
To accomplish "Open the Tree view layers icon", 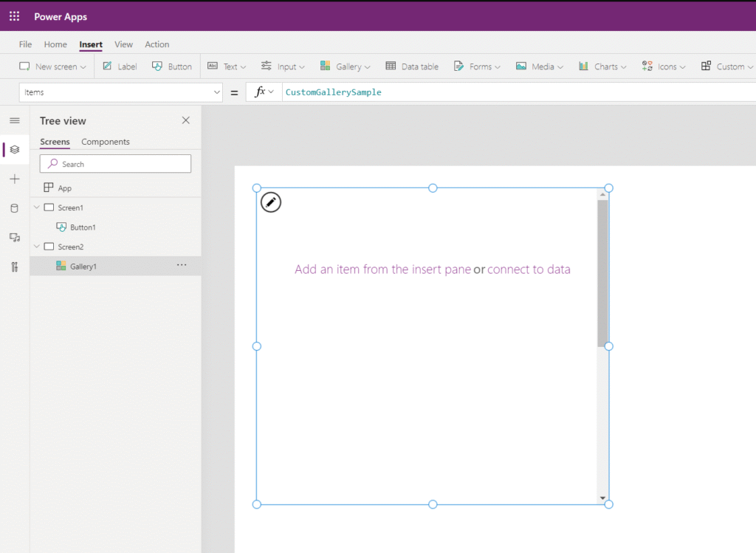I will 15,149.
